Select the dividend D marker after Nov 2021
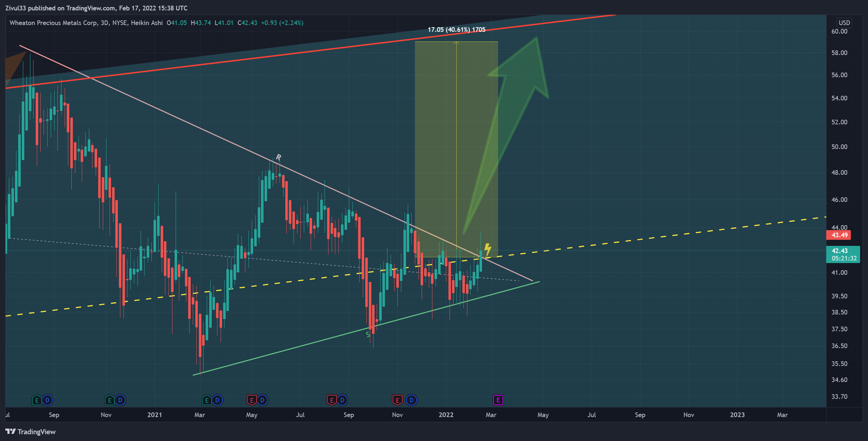Image resolution: width=868 pixels, height=441 pixels. [411, 400]
